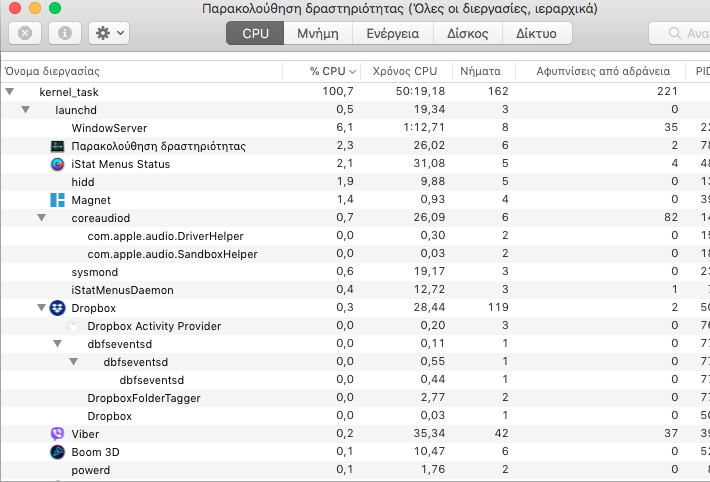Open the Δίσκος tab
This screenshot has width=710, height=482.
(467, 33)
